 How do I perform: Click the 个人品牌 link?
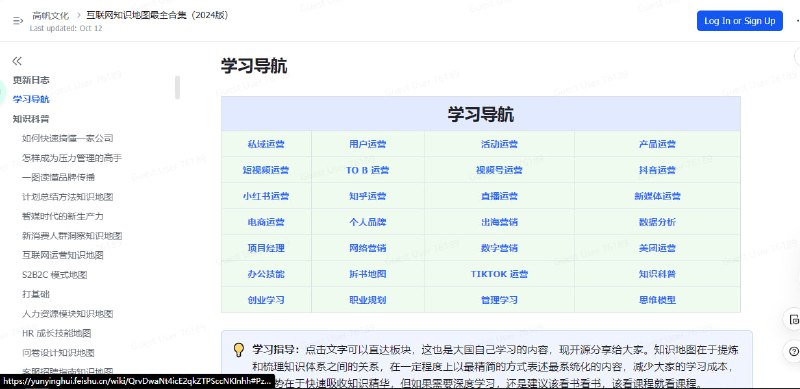[367, 222]
